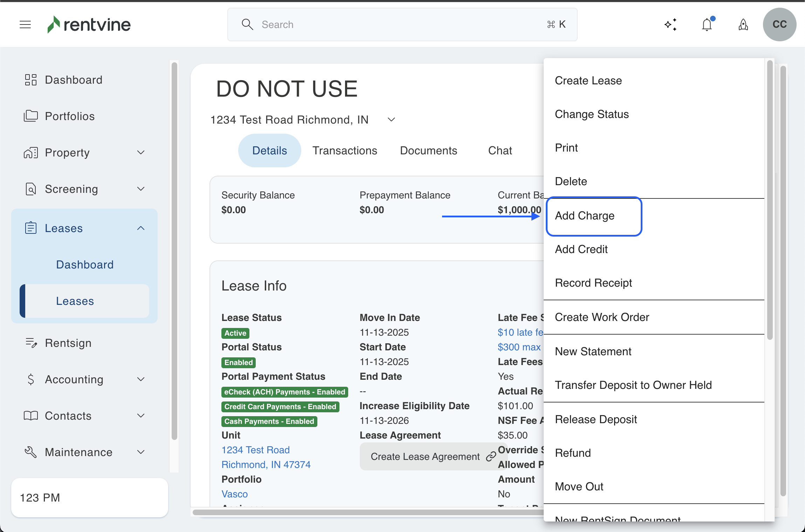Click the Create Lease Agreement button

pyautogui.click(x=425, y=456)
